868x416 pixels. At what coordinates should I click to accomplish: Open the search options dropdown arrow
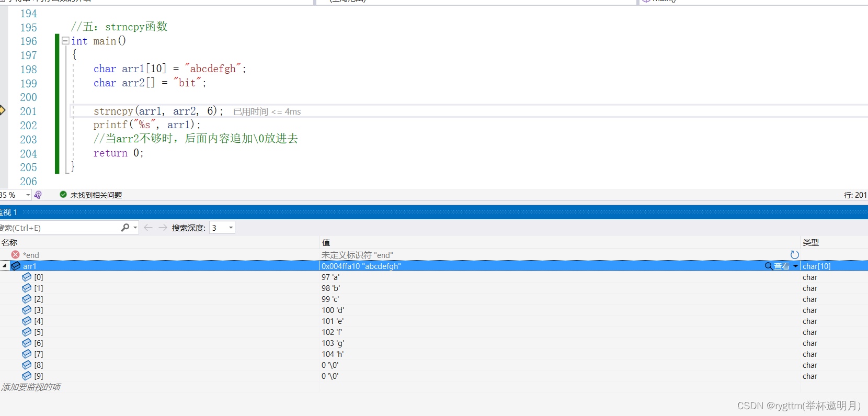click(x=135, y=228)
